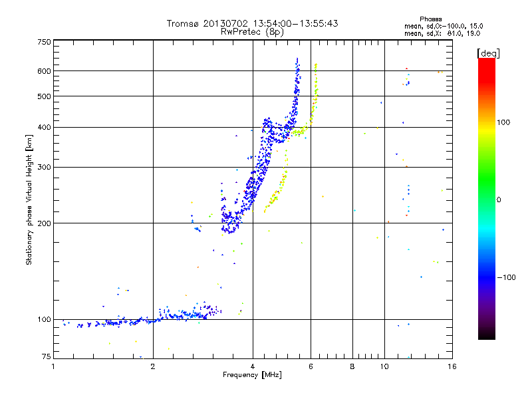
Task: Click the "mean, sd,X: 81.0, 19.0" line
Action: pyautogui.click(x=442, y=34)
